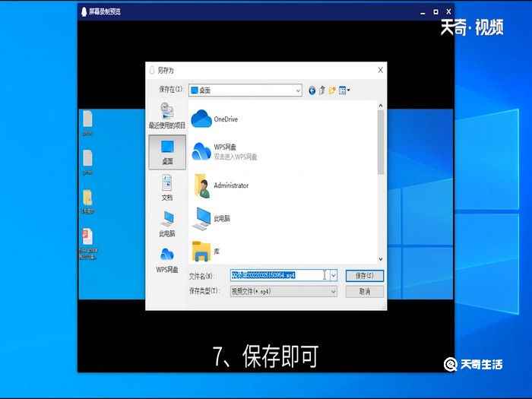
Task: Click the file list vertical scrollbar thumb
Action: (x=381, y=142)
